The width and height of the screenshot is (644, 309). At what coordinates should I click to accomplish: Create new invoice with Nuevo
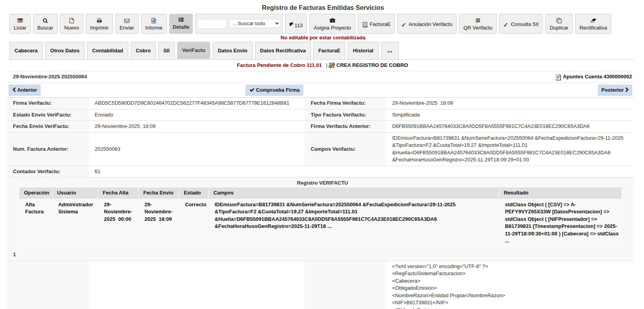point(72,24)
